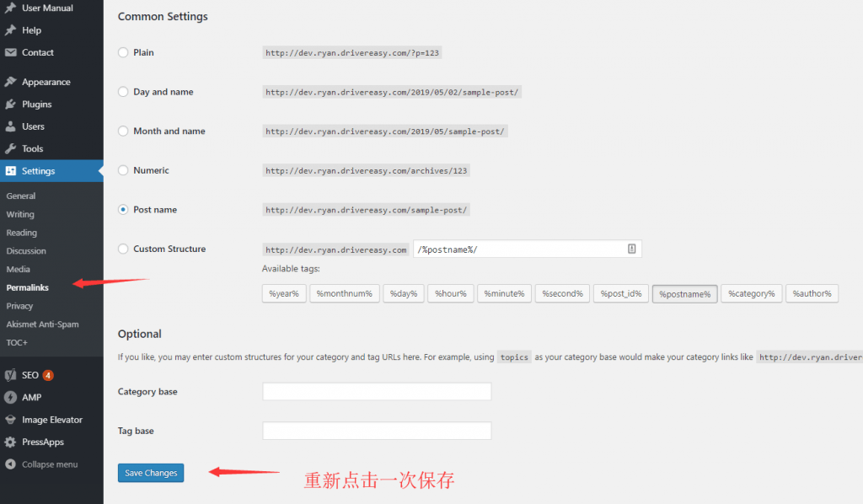Insert the %category% tag
The width and height of the screenshot is (863, 504).
coord(751,294)
